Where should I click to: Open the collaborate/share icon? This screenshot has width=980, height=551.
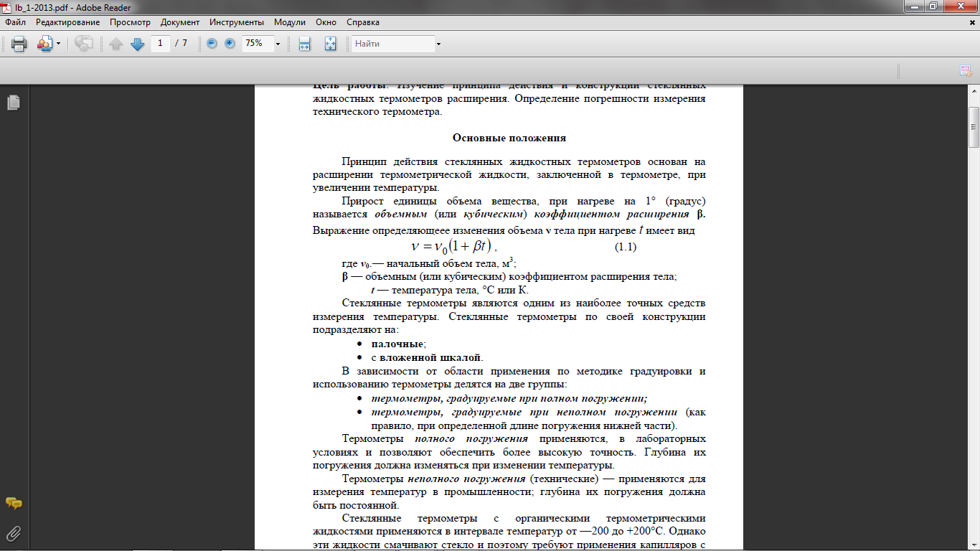point(44,44)
